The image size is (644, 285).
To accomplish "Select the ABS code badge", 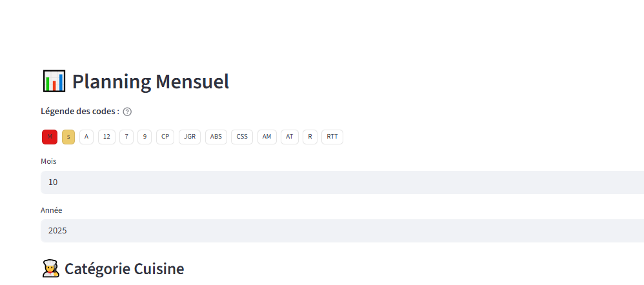I will coord(216,137).
